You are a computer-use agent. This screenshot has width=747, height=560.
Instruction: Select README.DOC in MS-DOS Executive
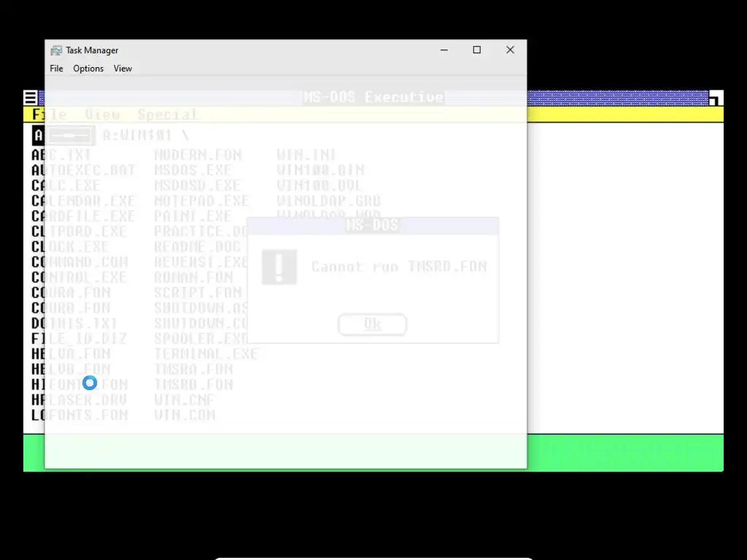pyautogui.click(x=197, y=246)
